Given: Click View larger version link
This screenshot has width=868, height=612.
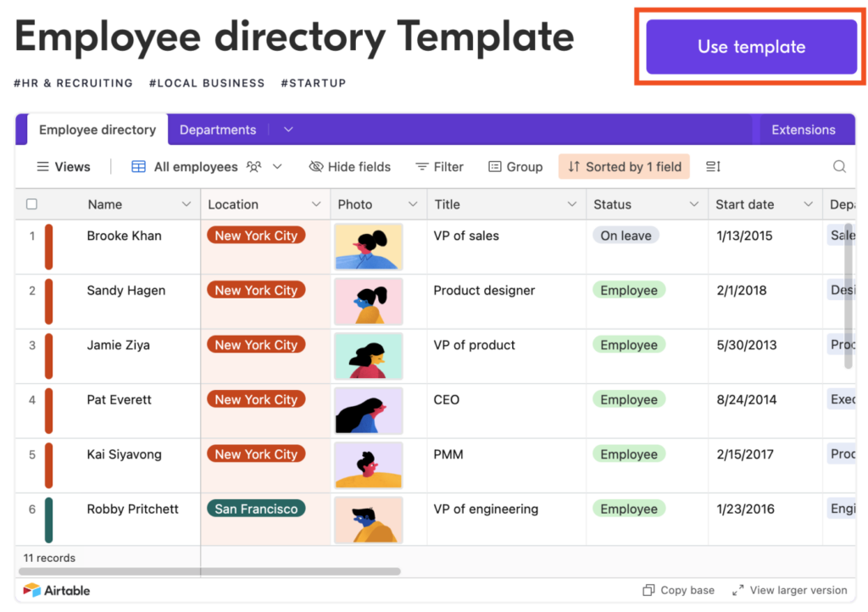Looking at the screenshot, I should 789,591.
